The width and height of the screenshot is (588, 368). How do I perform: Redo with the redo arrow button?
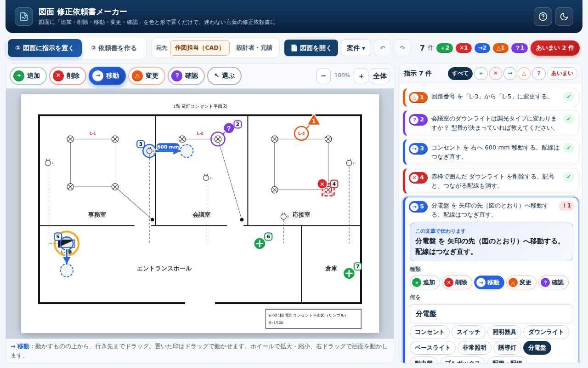(402, 48)
